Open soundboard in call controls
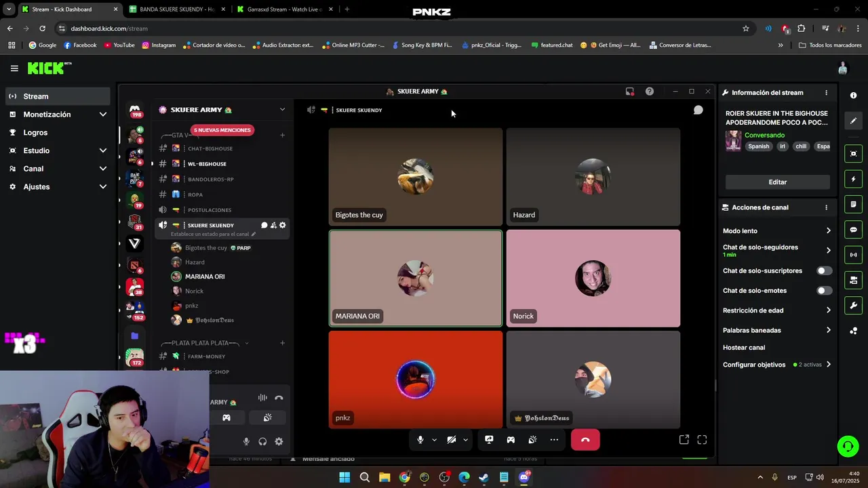868x488 pixels. point(532,440)
